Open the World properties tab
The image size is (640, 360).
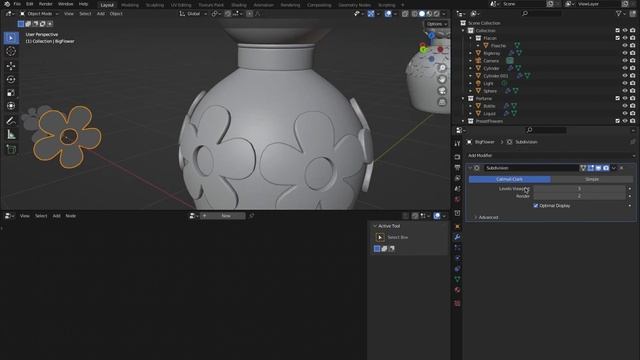[x=457, y=199]
